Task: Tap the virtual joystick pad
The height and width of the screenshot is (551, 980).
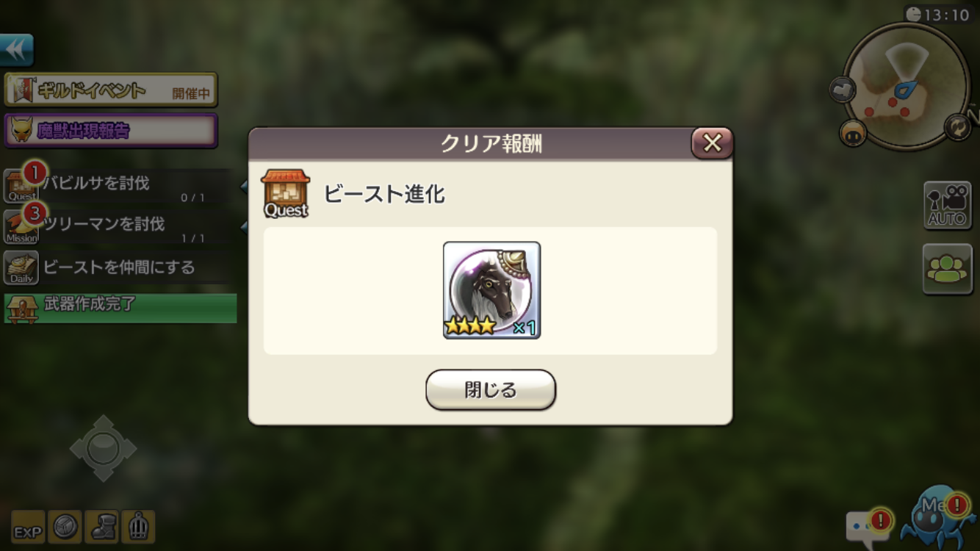Action: pos(103,448)
